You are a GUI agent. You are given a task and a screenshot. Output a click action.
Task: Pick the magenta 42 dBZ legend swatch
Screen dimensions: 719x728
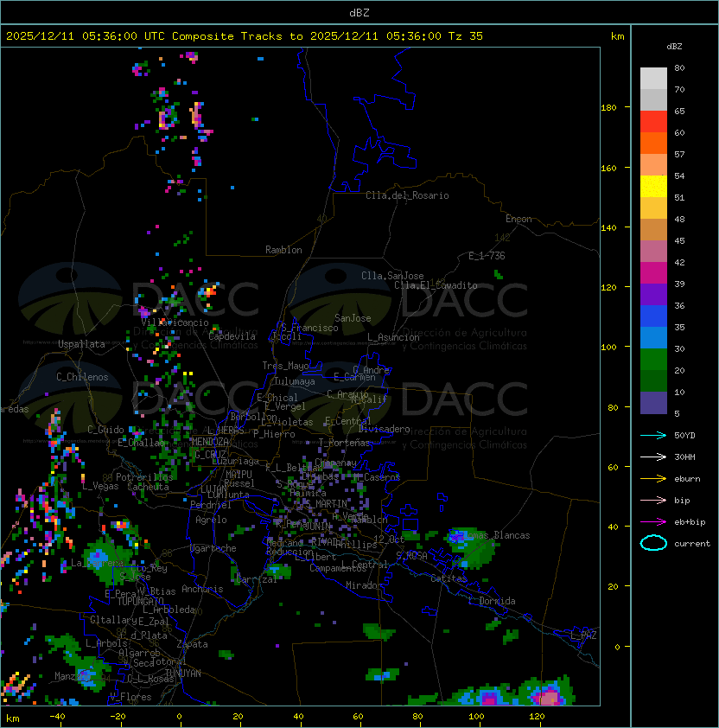coord(653,272)
